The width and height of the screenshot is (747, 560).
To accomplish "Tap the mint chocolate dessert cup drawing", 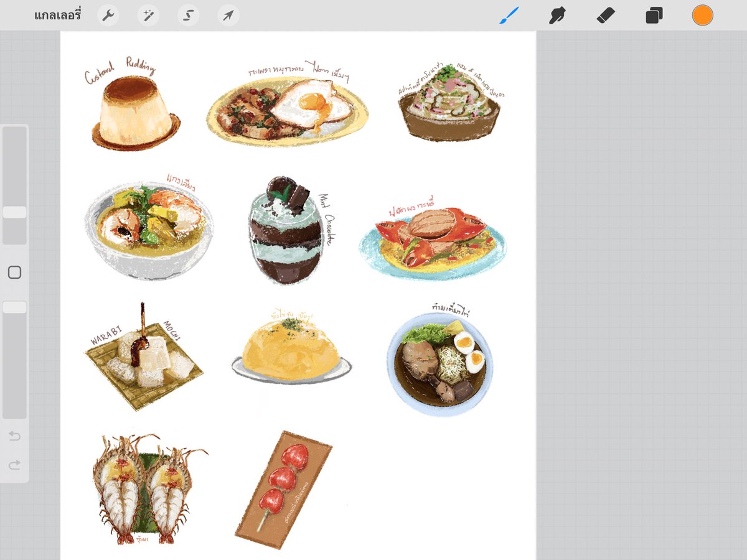I will 286,231.
